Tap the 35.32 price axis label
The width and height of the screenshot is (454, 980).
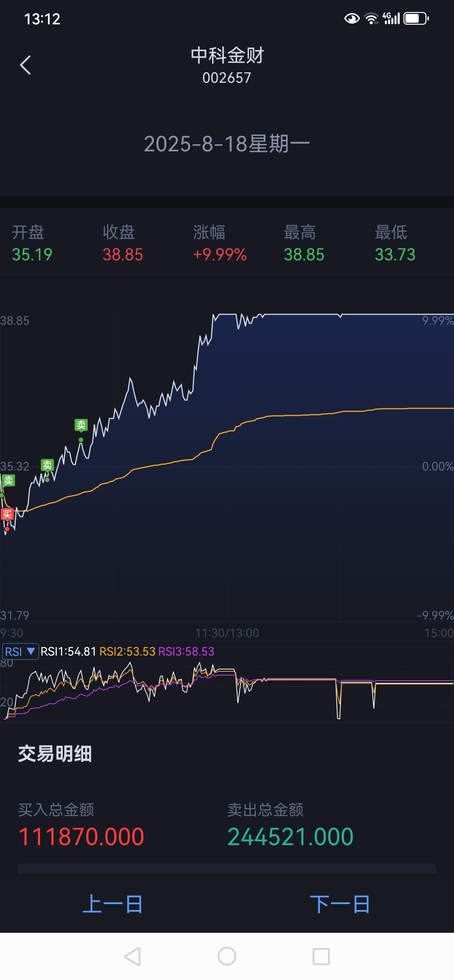15,466
